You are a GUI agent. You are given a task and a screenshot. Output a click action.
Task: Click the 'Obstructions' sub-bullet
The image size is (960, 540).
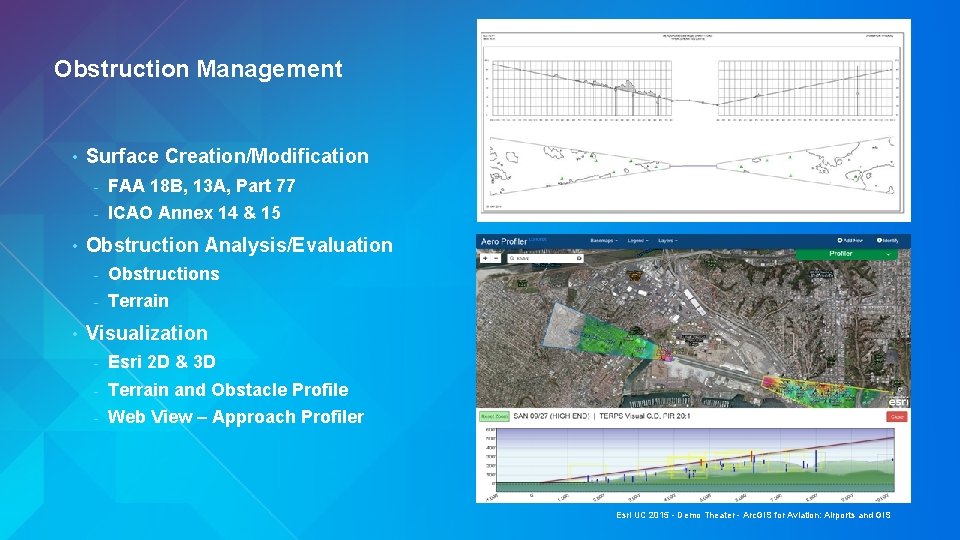pyautogui.click(x=163, y=274)
